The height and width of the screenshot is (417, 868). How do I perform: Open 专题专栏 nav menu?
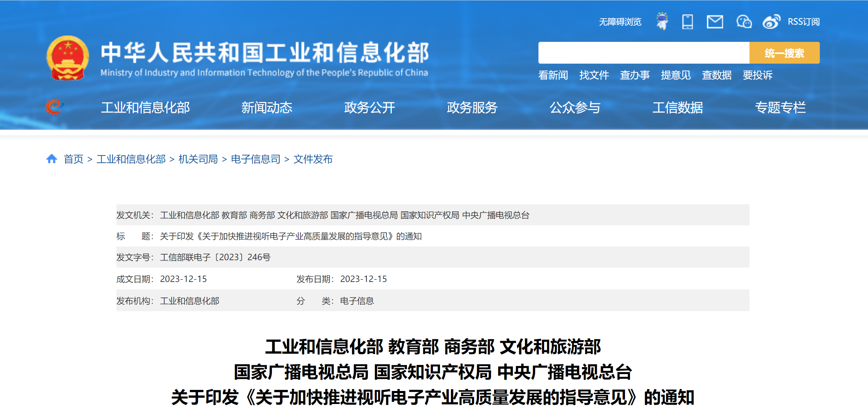pyautogui.click(x=780, y=107)
